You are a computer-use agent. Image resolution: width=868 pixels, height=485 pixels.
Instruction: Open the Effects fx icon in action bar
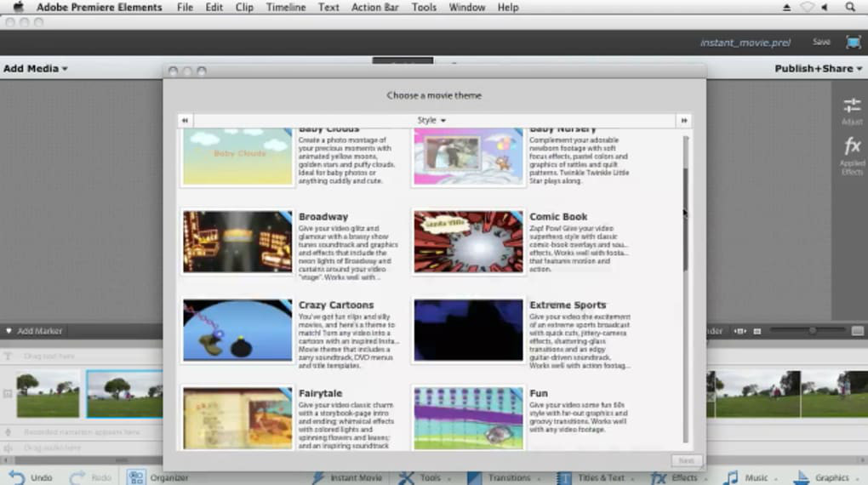[x=659, y=477]
